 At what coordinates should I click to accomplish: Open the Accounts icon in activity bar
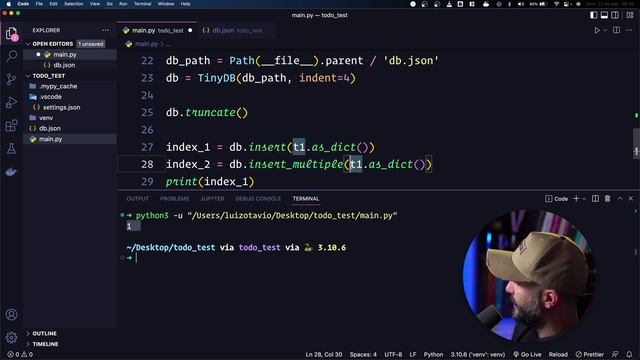[x=11, y=315]
